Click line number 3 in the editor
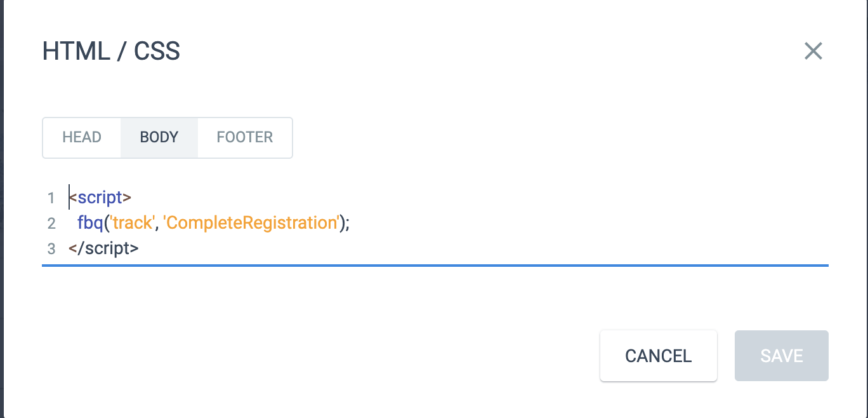 click(51, 248)
